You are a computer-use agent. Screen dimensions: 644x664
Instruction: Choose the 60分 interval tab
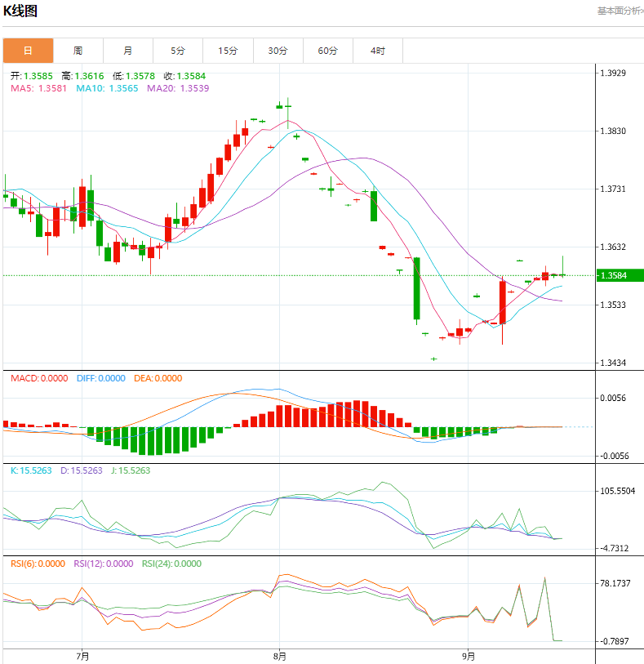tap(328, 51)
